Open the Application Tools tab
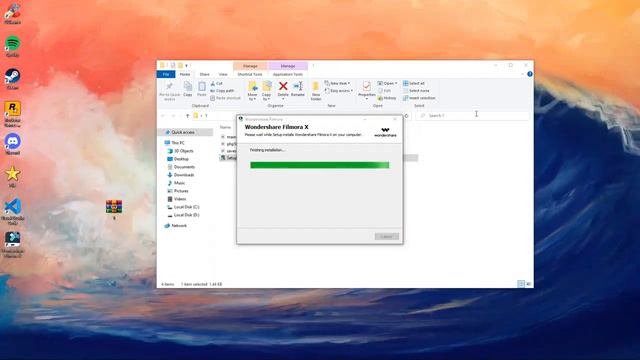 point(288,74)
